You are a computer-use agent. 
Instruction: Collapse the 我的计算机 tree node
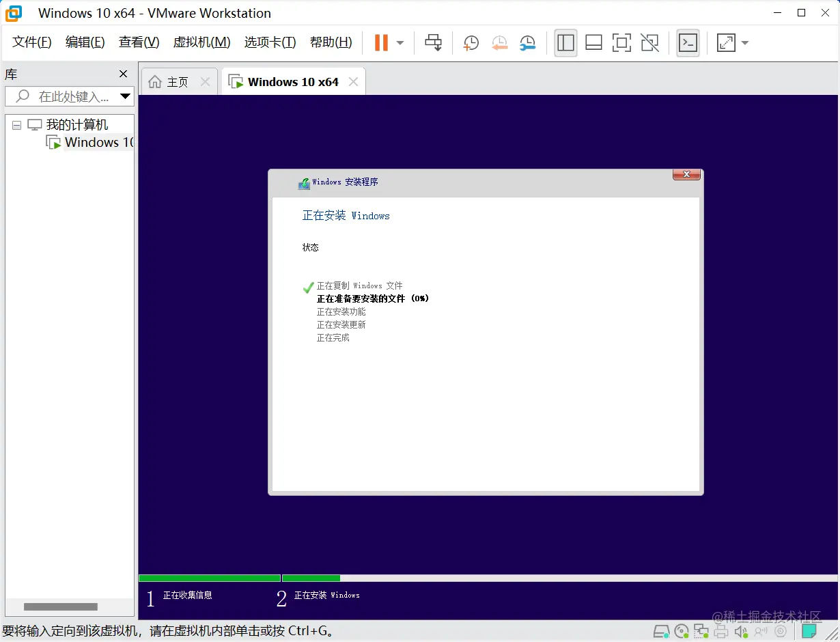(16, 125)
